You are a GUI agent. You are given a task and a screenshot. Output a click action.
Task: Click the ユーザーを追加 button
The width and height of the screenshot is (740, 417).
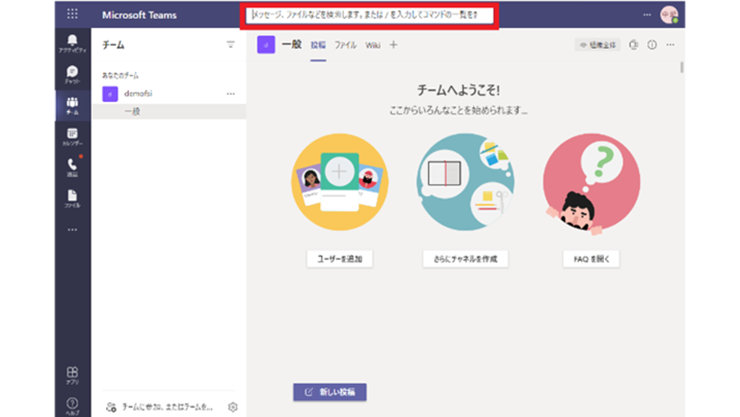(x=340, y=259)
